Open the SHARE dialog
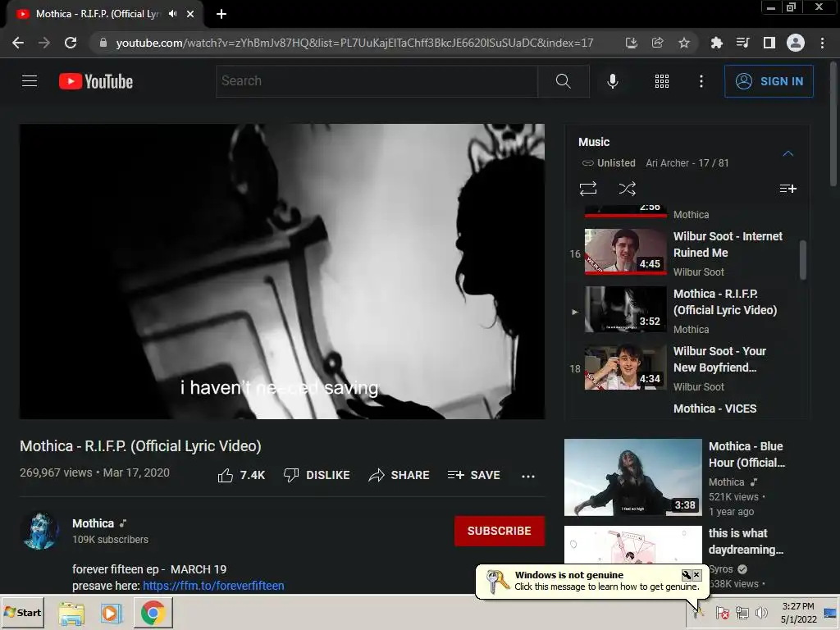 399,475
